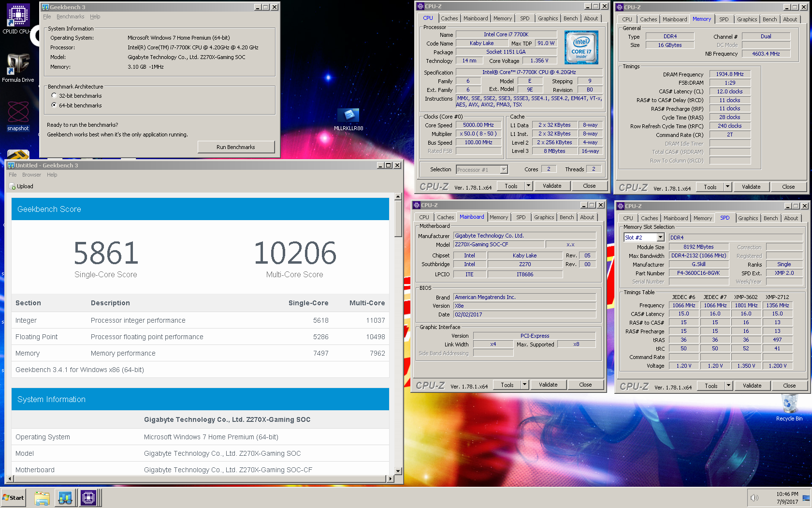
Task: Switch to Bench tab in Mainboard window
Action: pyautogui.click(x=566, y=217)
